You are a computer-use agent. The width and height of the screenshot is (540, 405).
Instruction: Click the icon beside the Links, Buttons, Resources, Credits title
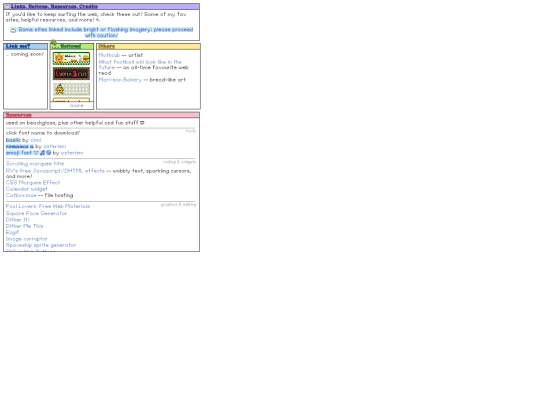[x=7, y=7]
